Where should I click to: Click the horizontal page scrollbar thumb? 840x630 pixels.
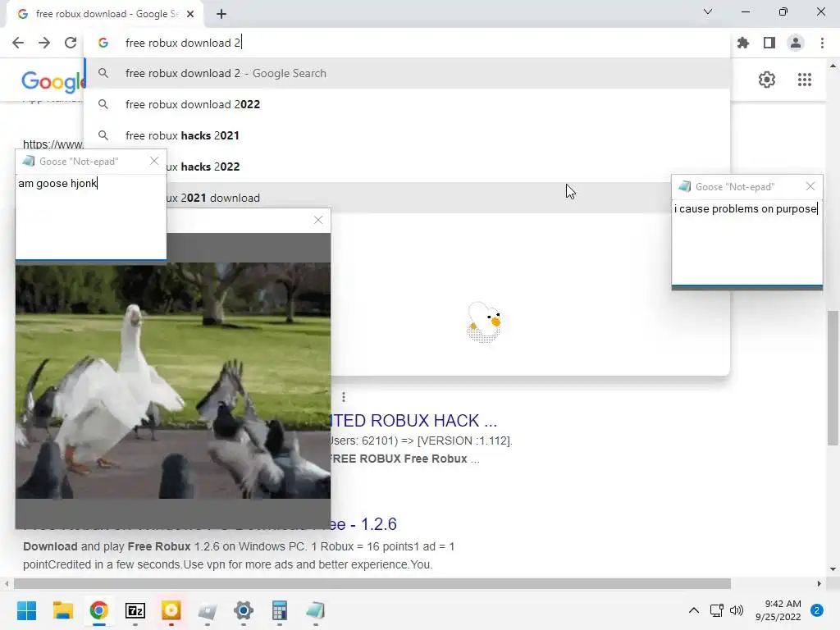click(372, 583)
